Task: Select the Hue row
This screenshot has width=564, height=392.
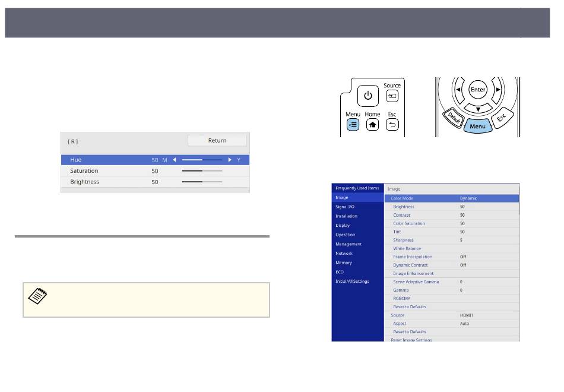Action: point(155,160)
